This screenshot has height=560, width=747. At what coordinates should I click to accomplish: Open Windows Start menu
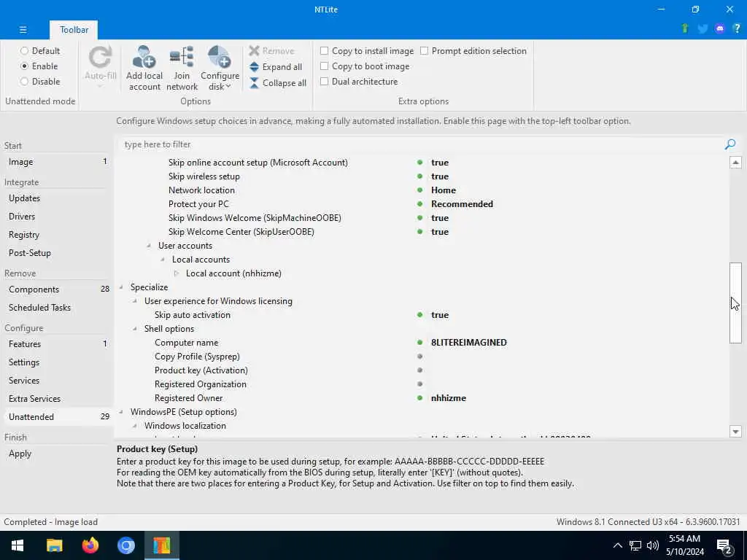click(x=18, y=545)
